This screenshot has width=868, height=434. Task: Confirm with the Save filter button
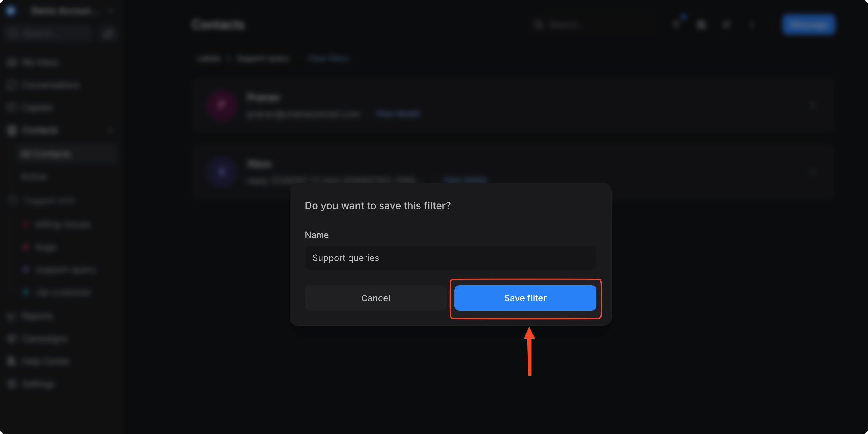(525, 298)
